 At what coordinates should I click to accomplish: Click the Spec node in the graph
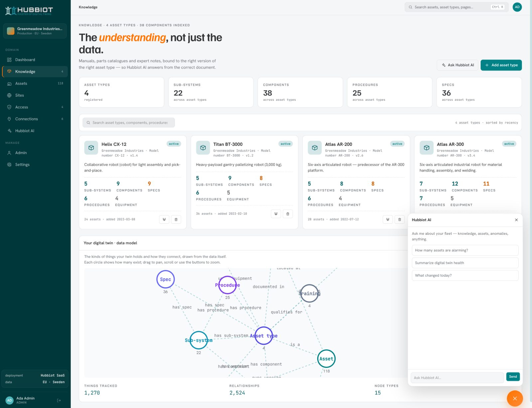coord(166,279)
